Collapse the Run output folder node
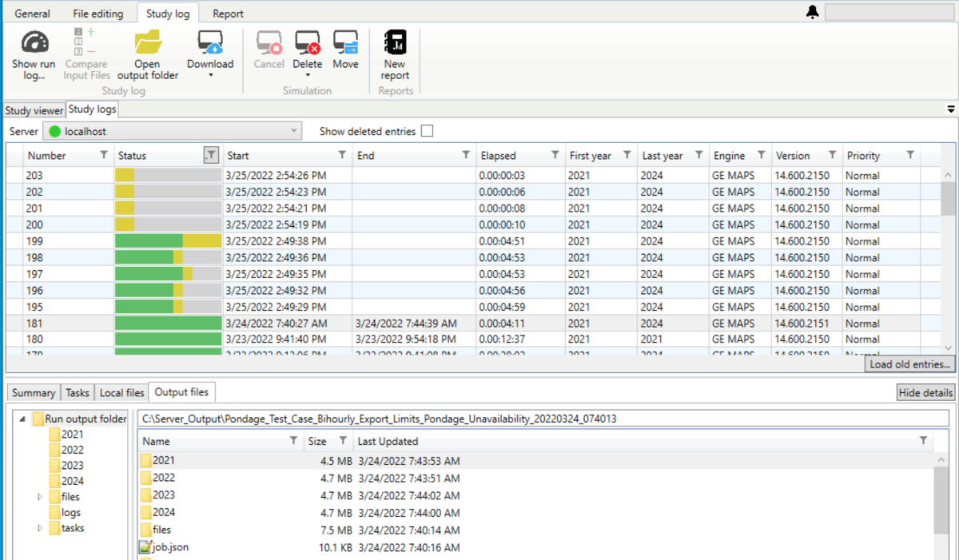 click(x=24, y=419)
